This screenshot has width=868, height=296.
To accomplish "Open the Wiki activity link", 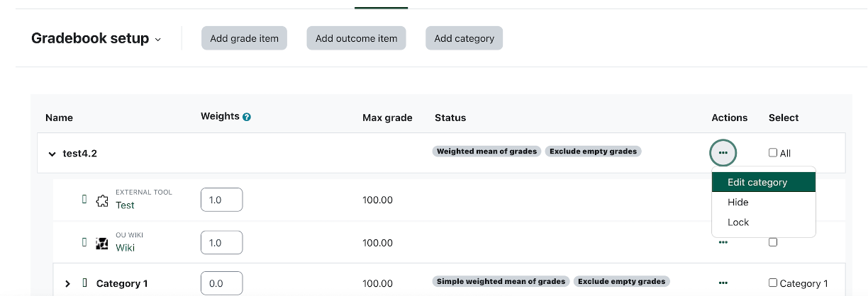I will point(125,248).
